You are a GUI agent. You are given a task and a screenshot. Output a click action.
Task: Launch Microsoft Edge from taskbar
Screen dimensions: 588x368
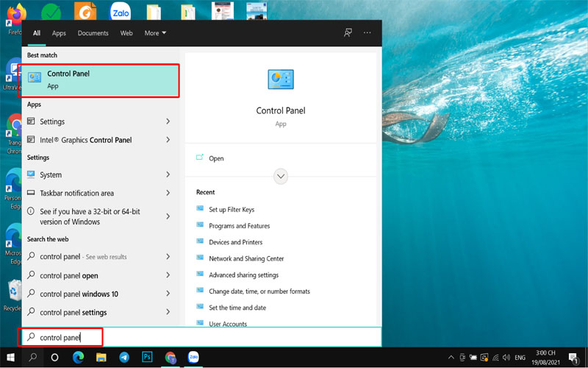[78, 357]
